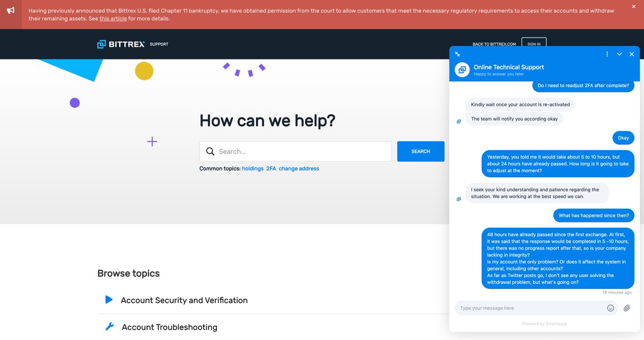The height and width of the screenshot is (340, 644).
Task: Open the change address common topic
Action: tap(299, 168)
